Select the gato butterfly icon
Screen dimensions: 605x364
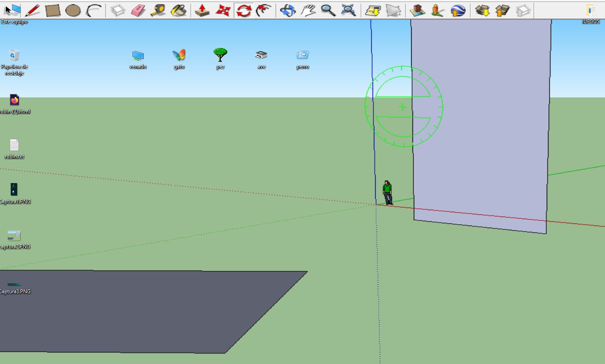click(x=179, y=59)
